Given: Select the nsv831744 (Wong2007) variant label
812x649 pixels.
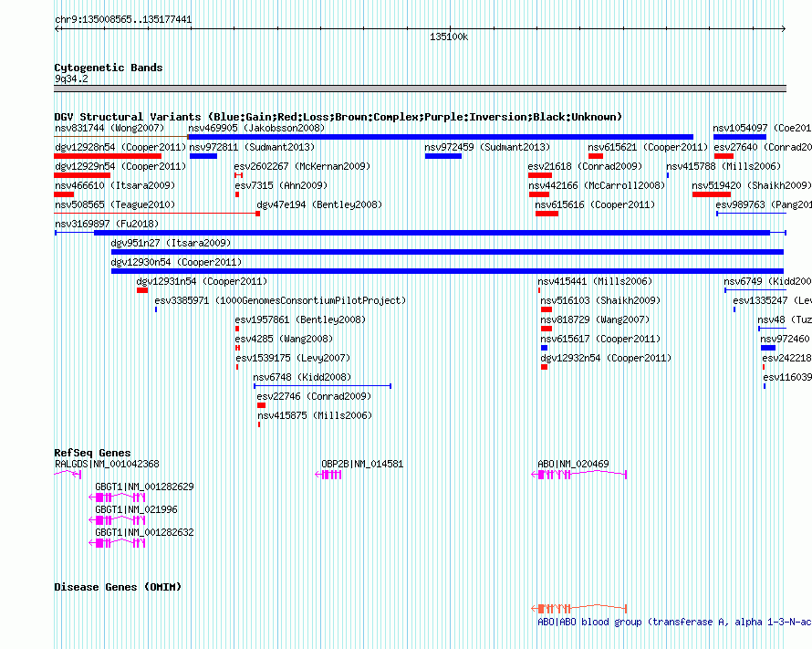Looking at the screenshot, I should tap(109, 128).
